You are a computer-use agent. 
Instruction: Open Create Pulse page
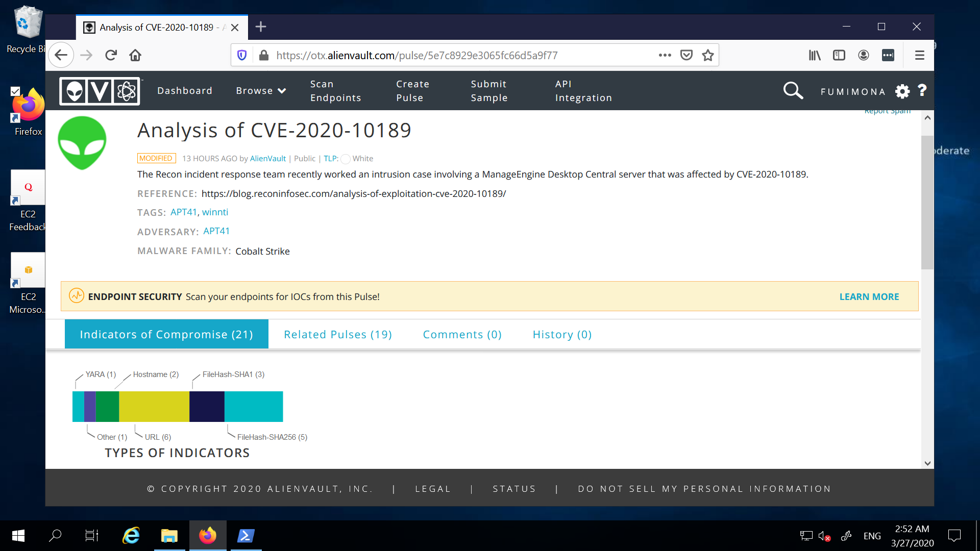click(x=412, y=91)
